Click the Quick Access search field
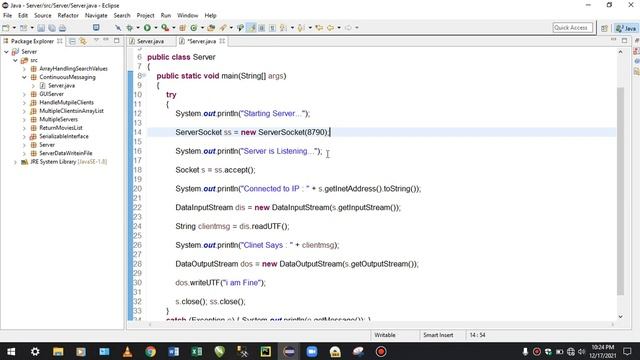640x360 pixels. point(572,28)
